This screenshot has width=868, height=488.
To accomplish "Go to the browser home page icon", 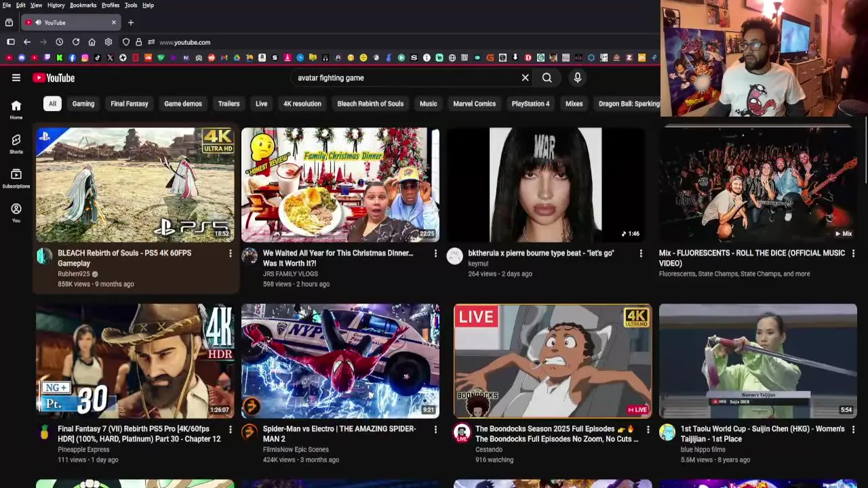I will 92,42.
